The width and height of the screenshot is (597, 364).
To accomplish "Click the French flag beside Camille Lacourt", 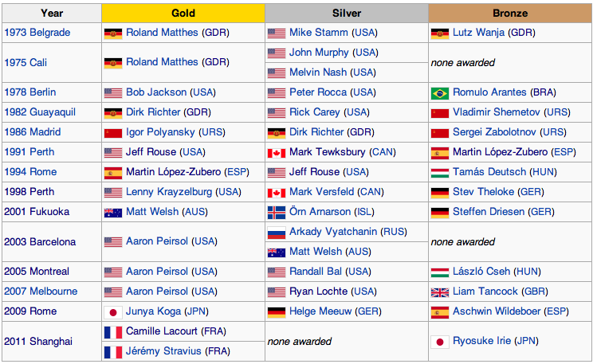I will click(x=112, y=332).
